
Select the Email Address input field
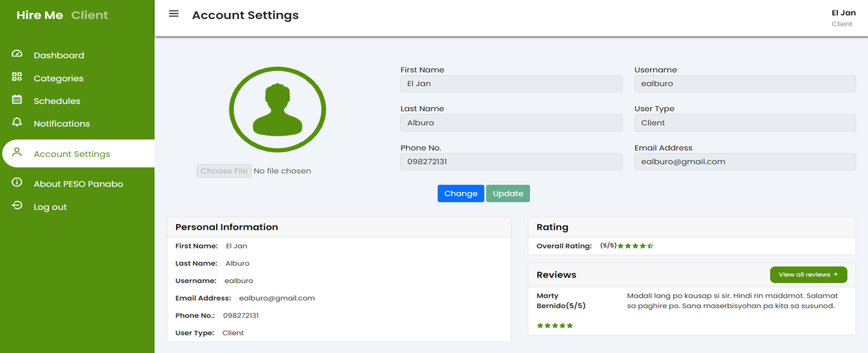(x=744, y=162)
